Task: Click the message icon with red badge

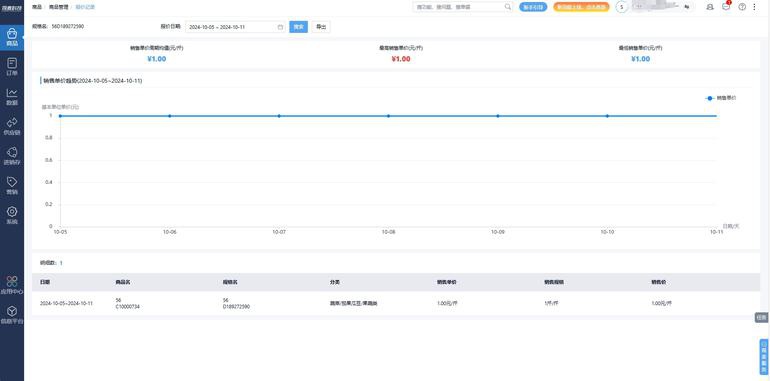Action: coord(726,7)
